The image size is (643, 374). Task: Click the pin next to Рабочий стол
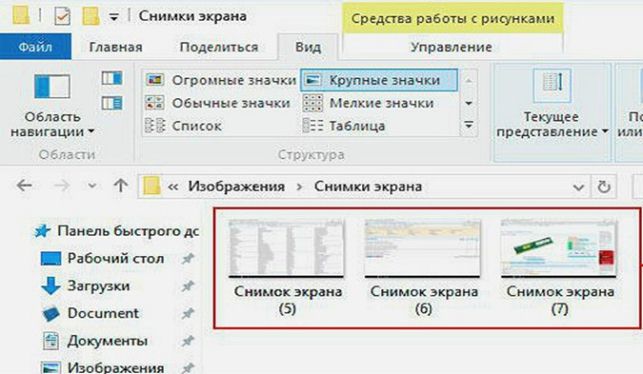pos(188,258)
